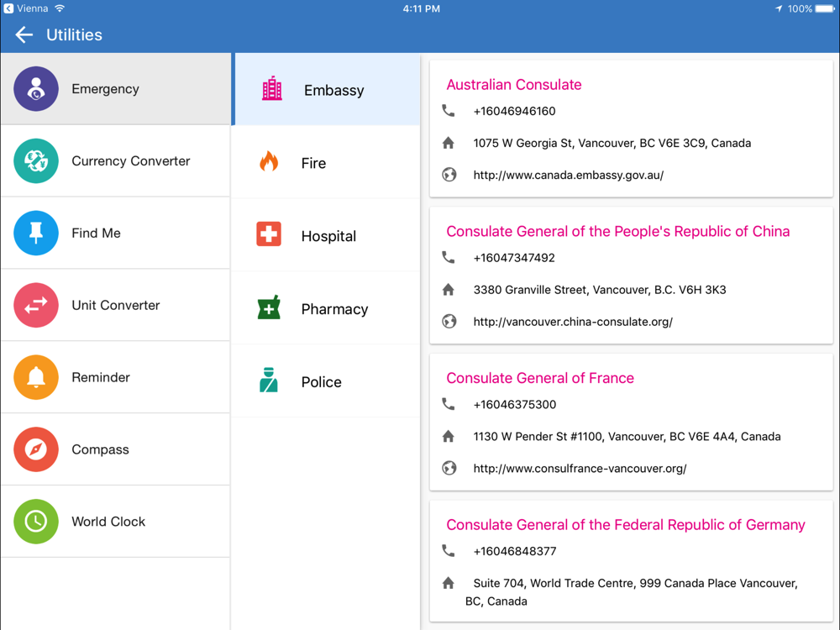Tap the Pharmacy mortar icon
The height and width of the screenshot is (630, 840).
coord(269,307)
